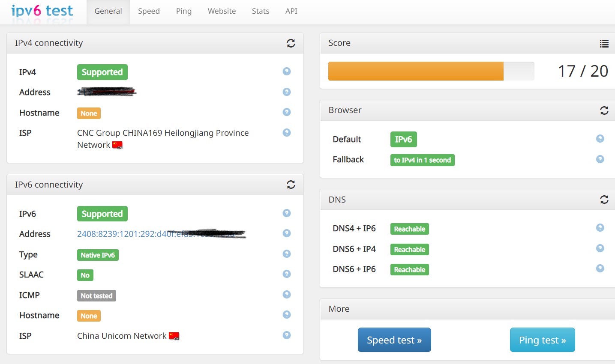The image size is (615, 364).
Task: Click help icon beside IPv4 Supported row
Action: [287, 72]
